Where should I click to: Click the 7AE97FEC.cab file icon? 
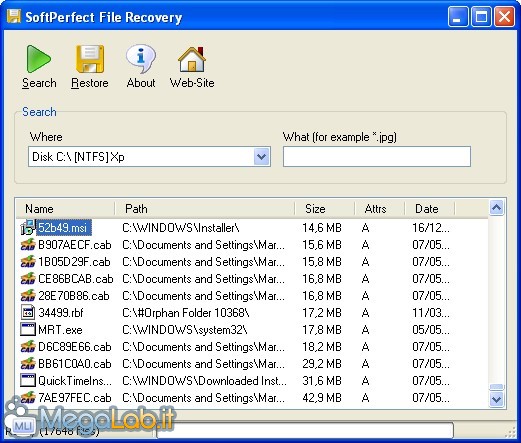28,398
